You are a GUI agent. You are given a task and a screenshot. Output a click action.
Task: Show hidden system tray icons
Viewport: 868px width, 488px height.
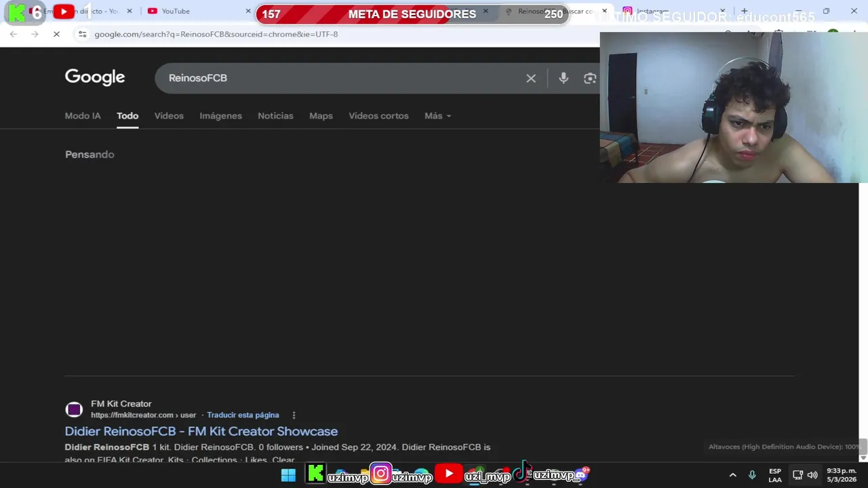pos(732,475)
